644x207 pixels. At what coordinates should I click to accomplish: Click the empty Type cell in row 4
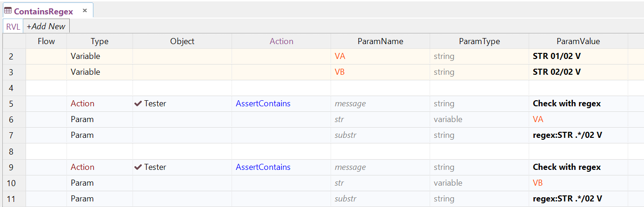[x=100, y=88]
